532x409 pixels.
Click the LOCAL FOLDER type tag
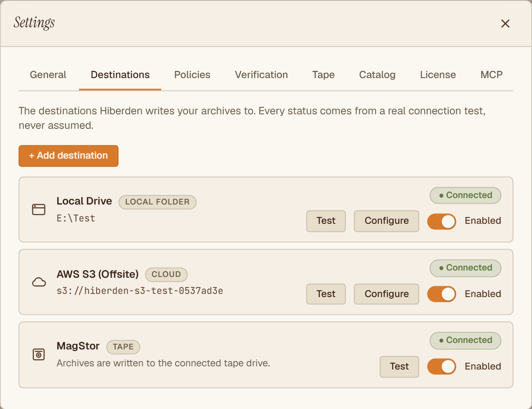point(158,202)
